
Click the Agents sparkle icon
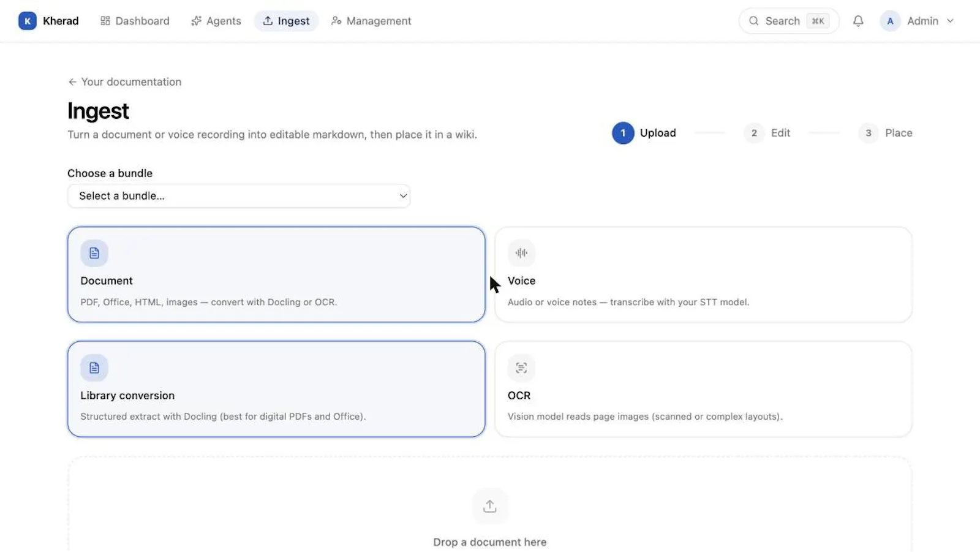[x=196, y=21]
